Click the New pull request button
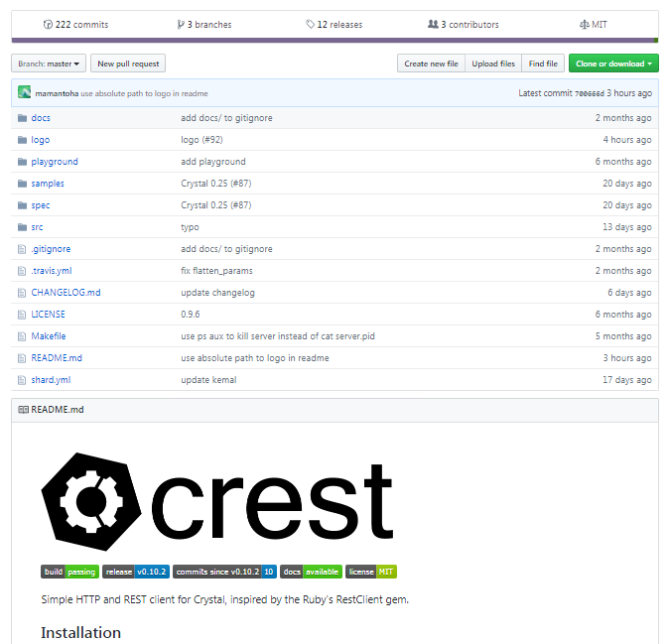This screenshot has width=668, height=644. coord(128,64)
